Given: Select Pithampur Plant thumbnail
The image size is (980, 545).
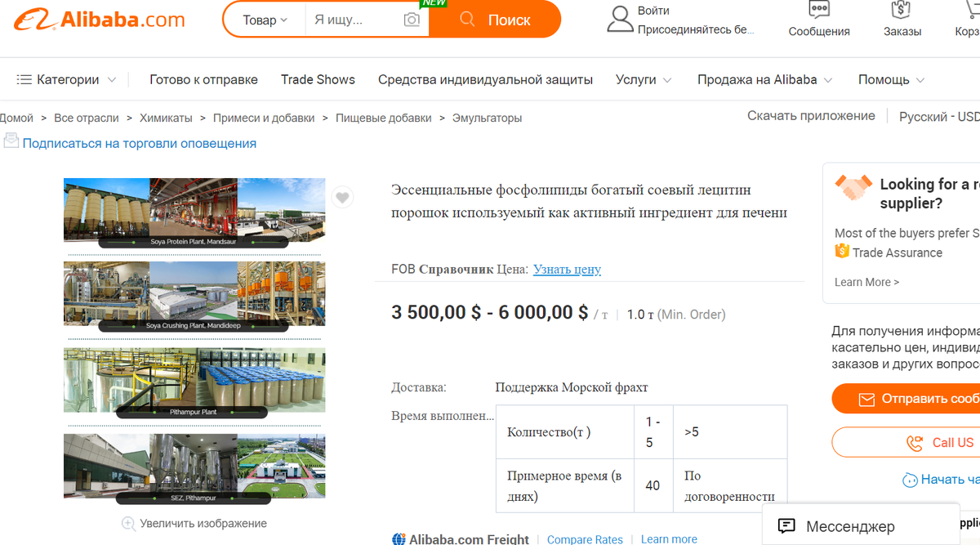Looking at the screenshot, I should pos(194,383).
